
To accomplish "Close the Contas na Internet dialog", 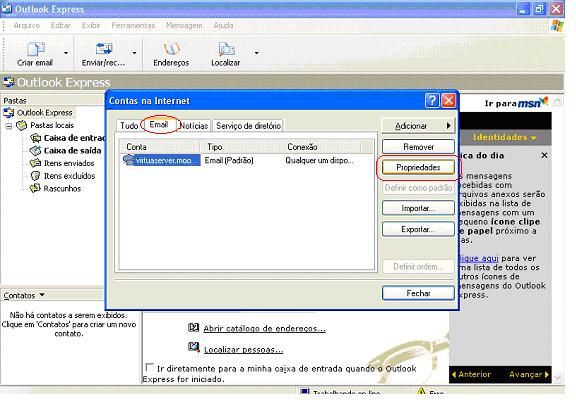I will (449, 100).
